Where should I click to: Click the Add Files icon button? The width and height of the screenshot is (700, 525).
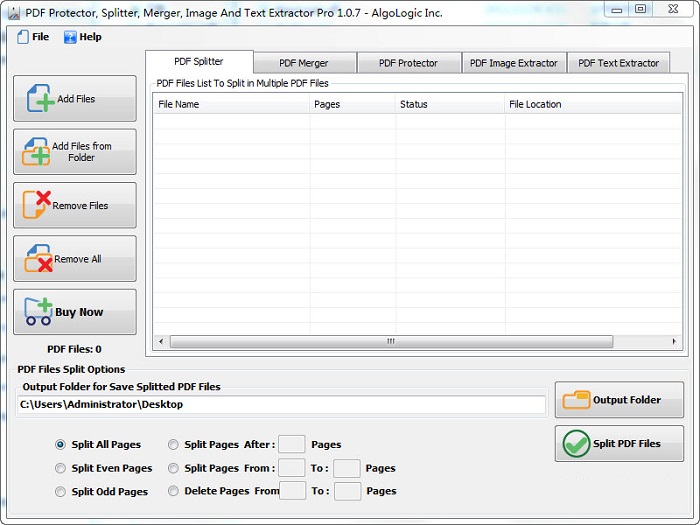[74, 99]
